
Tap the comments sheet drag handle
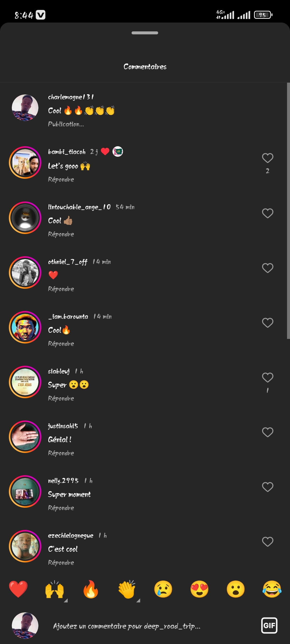click(x=145, y=33)
